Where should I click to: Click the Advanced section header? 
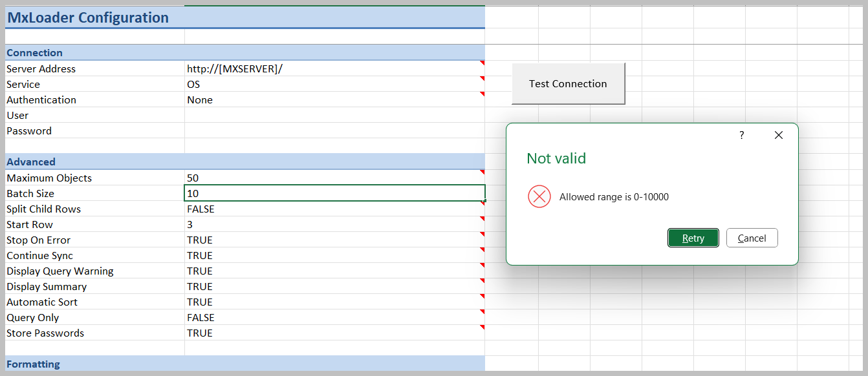tap(31, 162)
